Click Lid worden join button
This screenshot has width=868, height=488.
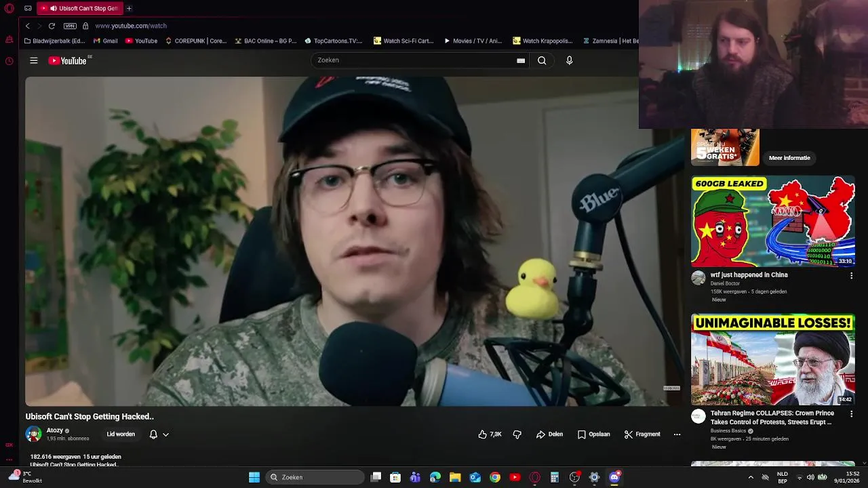click(x=121, y=434)
